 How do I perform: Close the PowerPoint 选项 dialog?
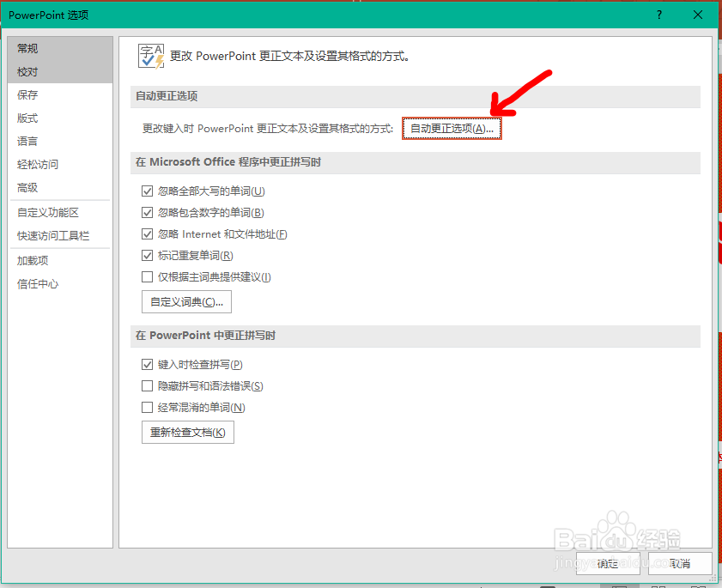click(x=698, y=15)
